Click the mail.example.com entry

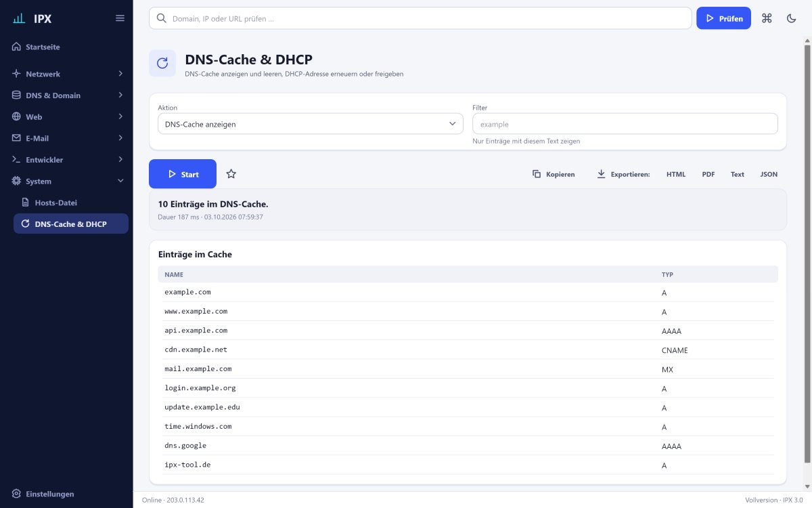(x=198, y=369)
